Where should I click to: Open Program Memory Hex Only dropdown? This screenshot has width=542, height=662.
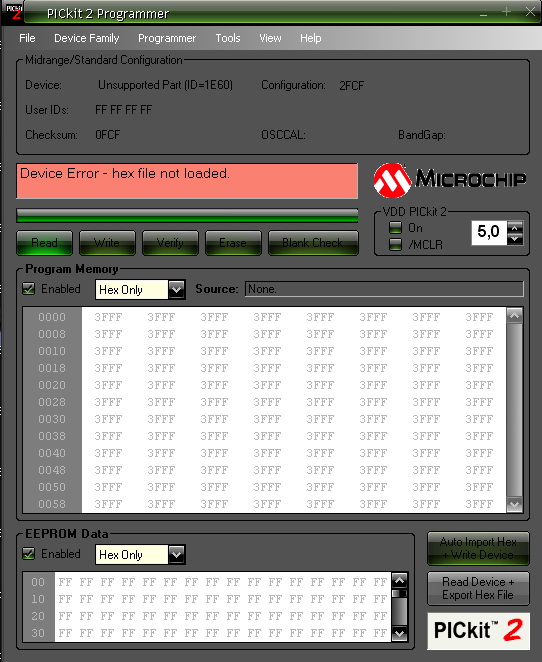pyautogui.click(x=176, y=290)
